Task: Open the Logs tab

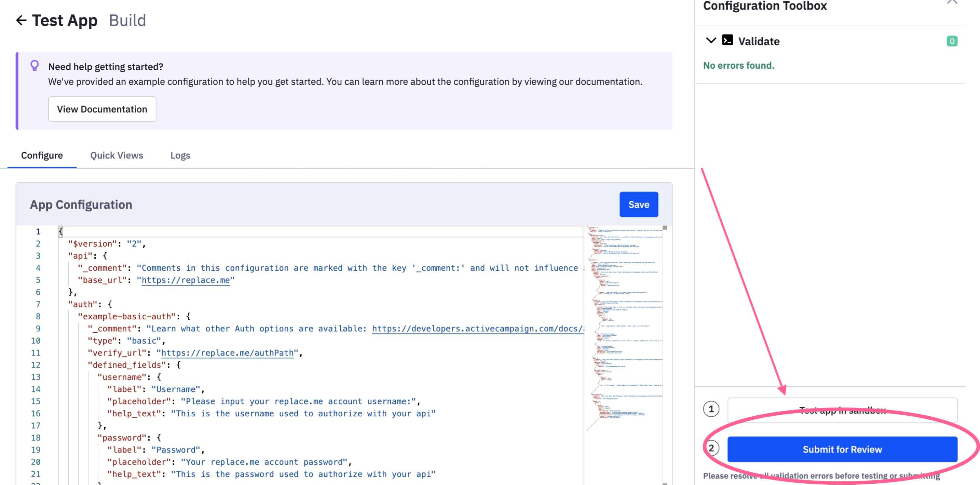Action: point(180,155)
